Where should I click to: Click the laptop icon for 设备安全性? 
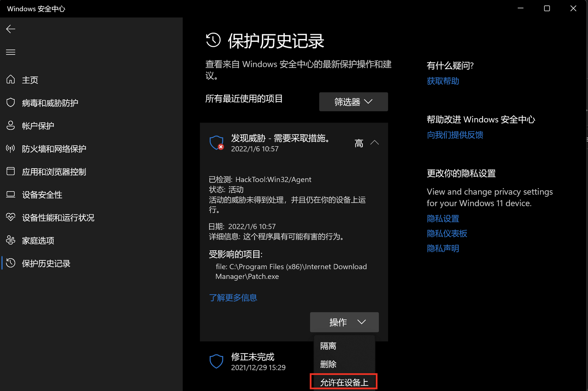11,195
